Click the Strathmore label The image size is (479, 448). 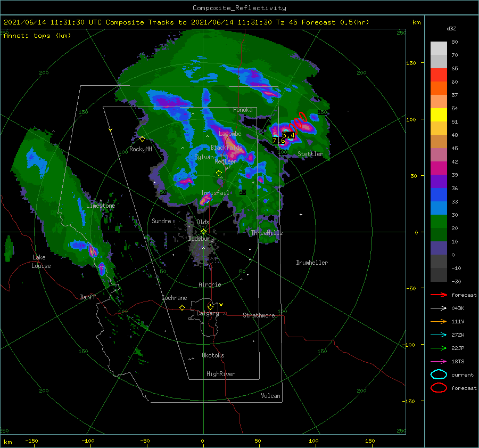pyautogui.click(x=259, y=315)
